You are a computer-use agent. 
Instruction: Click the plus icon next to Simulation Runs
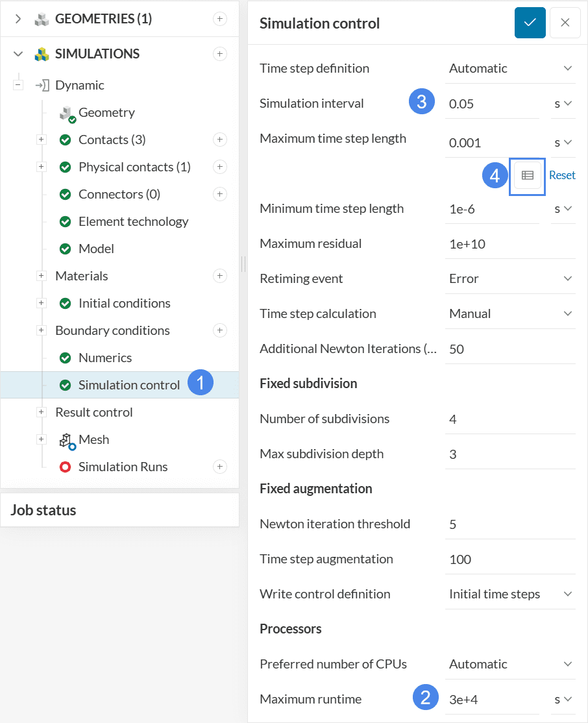[x=220, y=467]
